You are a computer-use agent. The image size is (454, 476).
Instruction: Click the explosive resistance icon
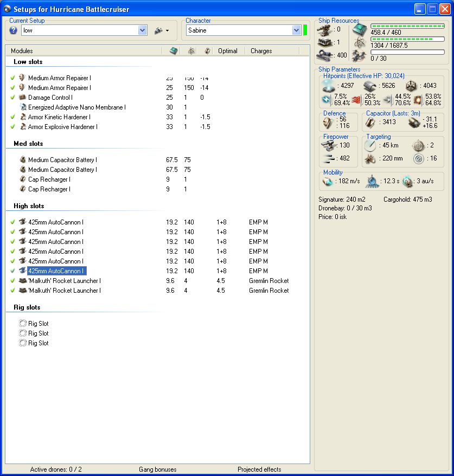pyautogui.click(x=418, y=100)
